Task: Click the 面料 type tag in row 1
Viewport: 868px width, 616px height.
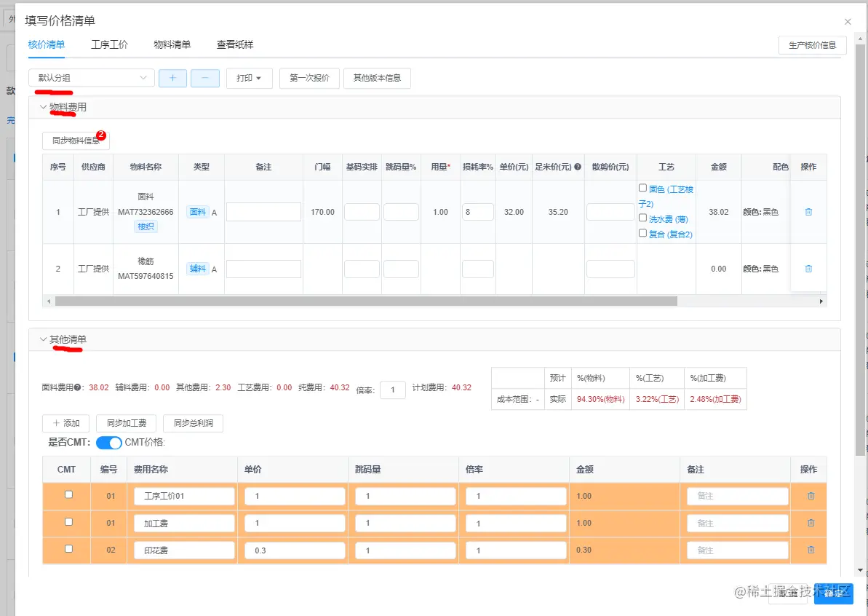Action: point(198,212)
